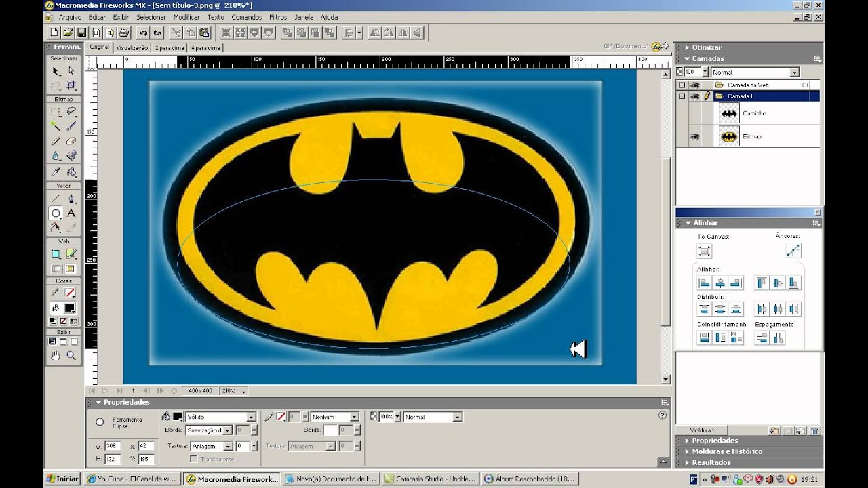Collapse the Camada da Web layer tree
Image resolution: width=868 pixels, height=488 pixels.
(682, 85)
